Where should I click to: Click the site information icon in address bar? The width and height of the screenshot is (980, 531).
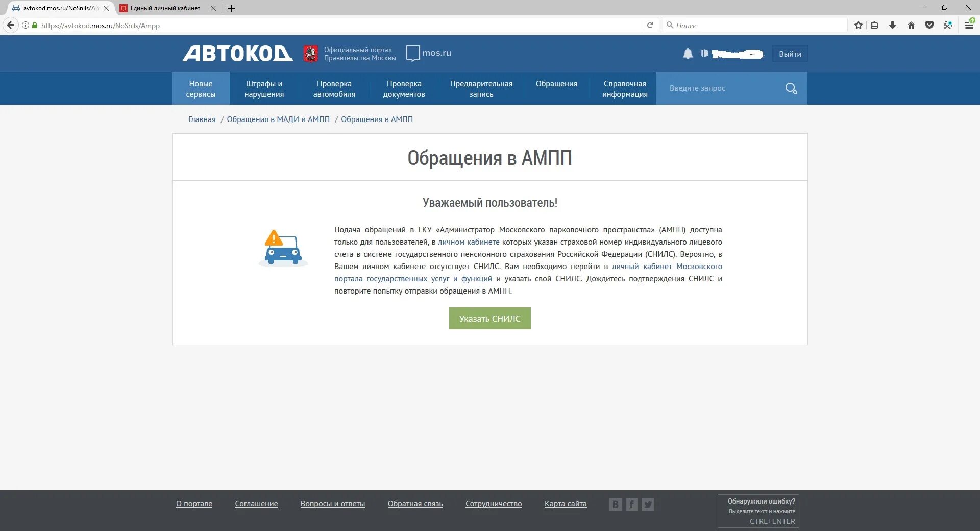click(26, 25)
